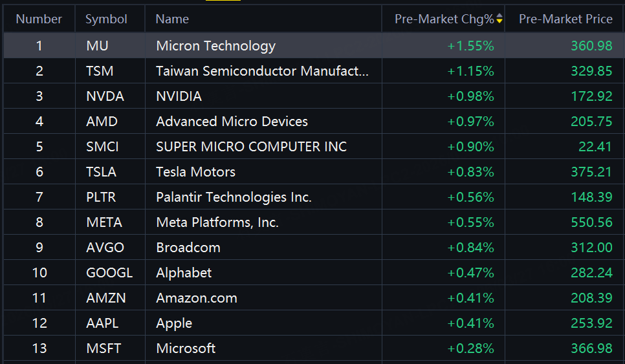The height and width of the screenshot is (364, 625).
Task: Sort by Pre-Market Price column header
Action: click(x=565, y=19)
